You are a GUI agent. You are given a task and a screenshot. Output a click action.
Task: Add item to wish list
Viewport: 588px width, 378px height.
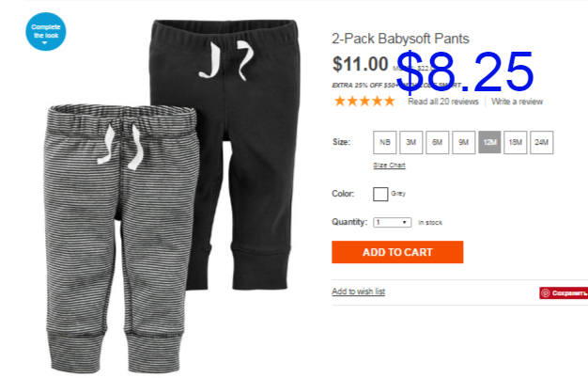(359, 291)
